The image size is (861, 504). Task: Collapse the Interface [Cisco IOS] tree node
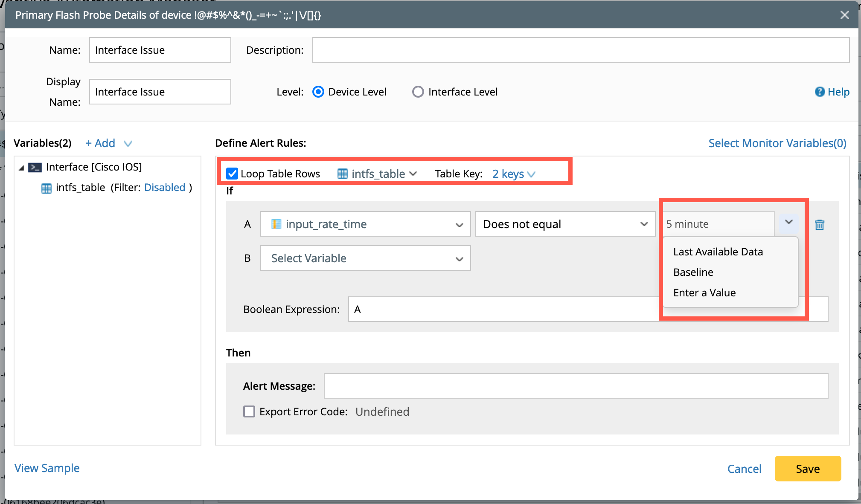tap(21, 168)
